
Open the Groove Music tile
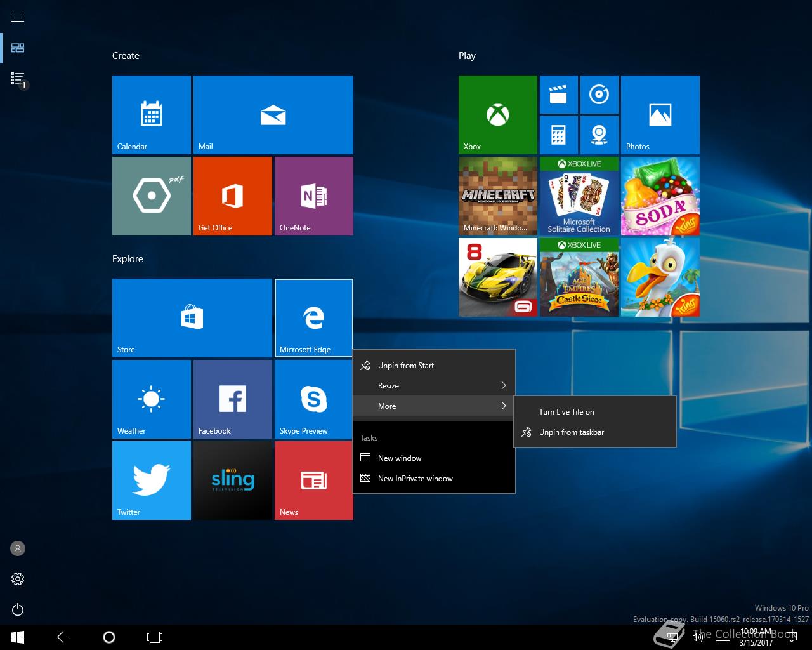[x=599, y=95]
